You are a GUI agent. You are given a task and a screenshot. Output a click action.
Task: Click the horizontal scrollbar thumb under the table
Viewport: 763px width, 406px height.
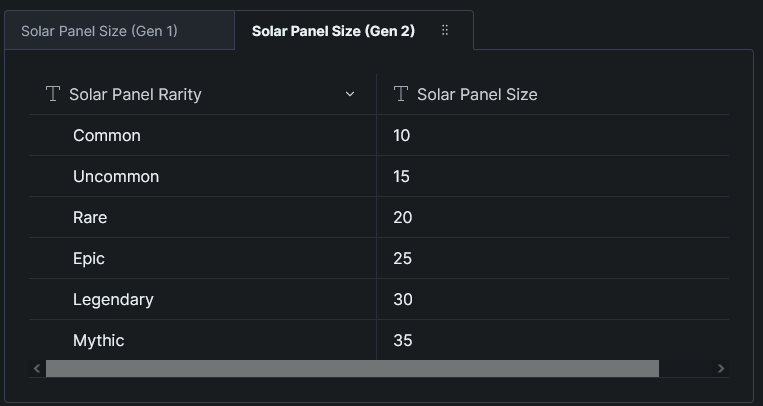pos(352,368)
